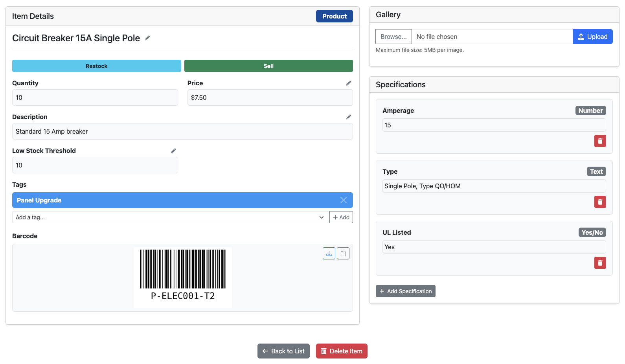
Task: Click the Yes/No type badge
Action: pos(592,232)
